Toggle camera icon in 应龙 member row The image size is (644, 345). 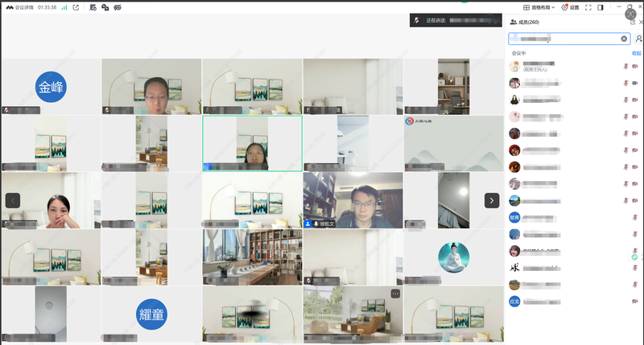click(x=635, y=302)
